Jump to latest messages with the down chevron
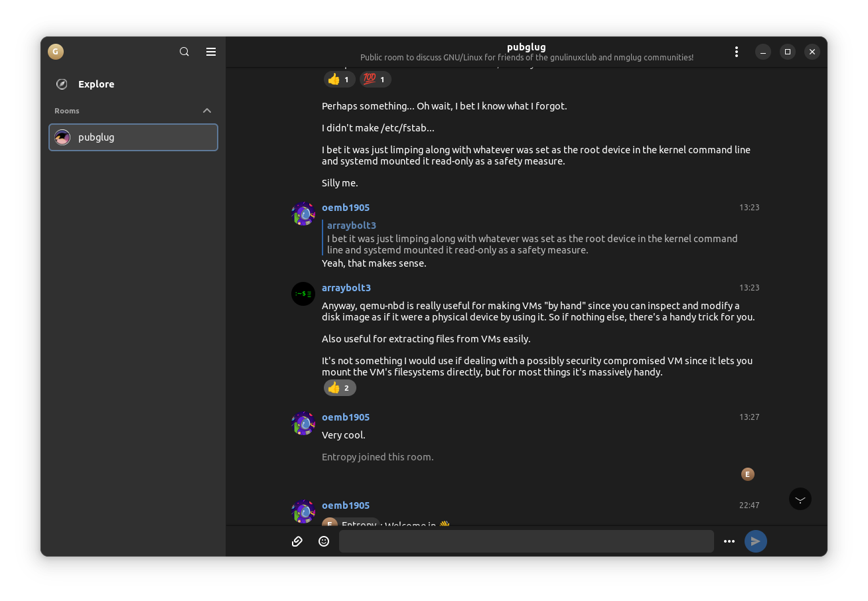This screenshot has width=868, height=601. point(800,498)
